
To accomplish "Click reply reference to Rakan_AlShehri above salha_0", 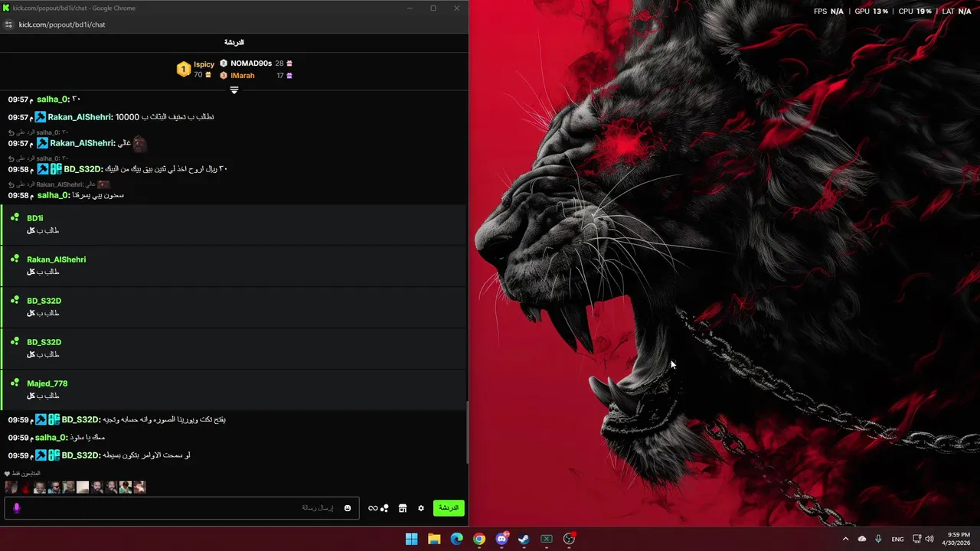I will tap(60, 184).
